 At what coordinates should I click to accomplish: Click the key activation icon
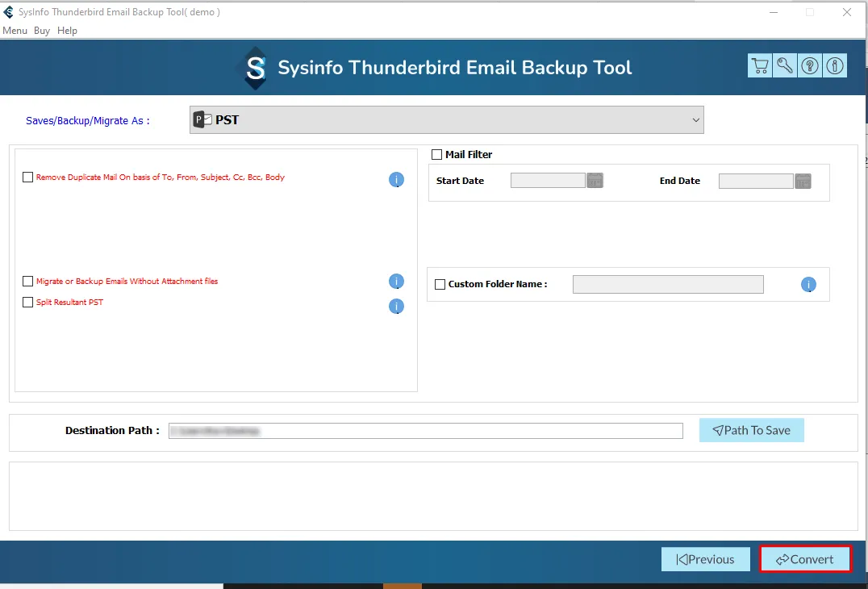pos(785,66)
